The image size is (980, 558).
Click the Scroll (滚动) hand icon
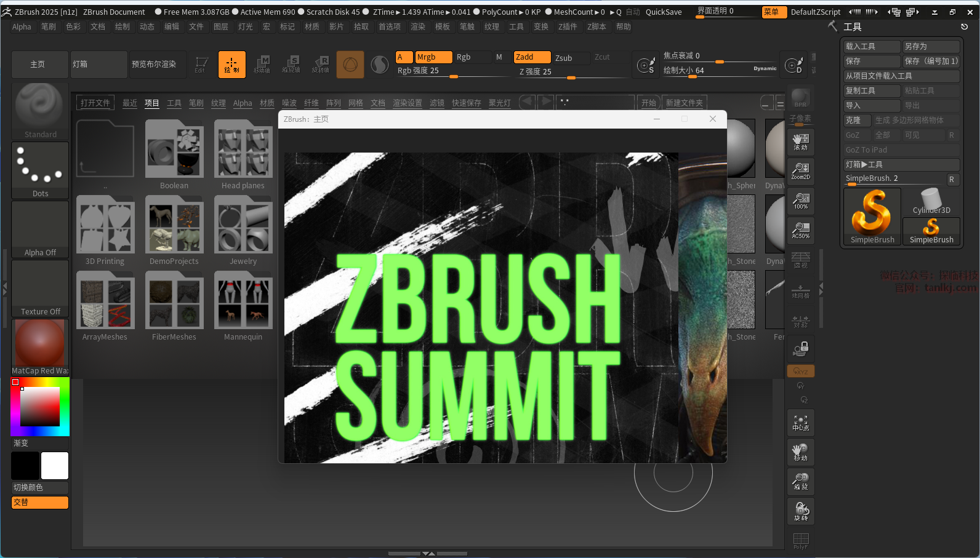coord(800,141)
